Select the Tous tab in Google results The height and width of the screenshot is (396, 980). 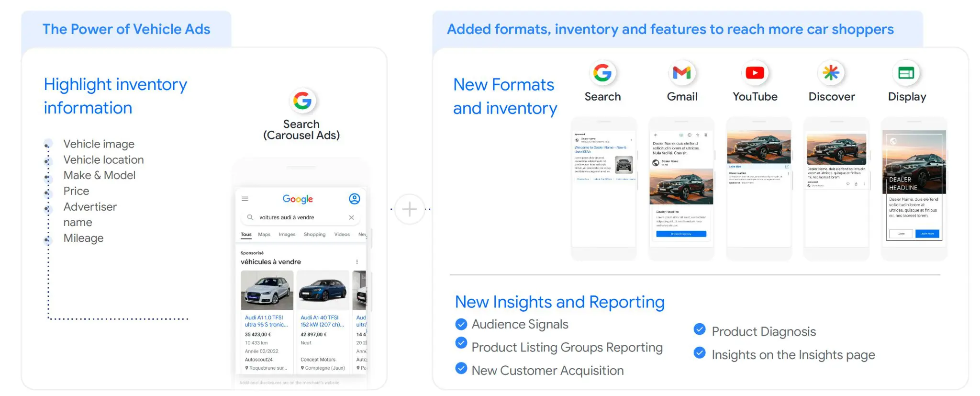tap(246, 235)
